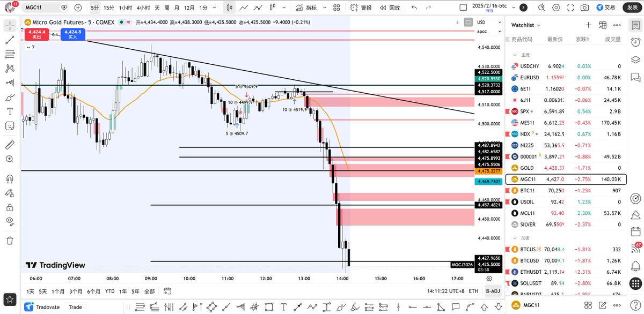Expand the collapsed indicators legend showing 7
Viewport: 644px width, 314px height.
pos(31,47)
